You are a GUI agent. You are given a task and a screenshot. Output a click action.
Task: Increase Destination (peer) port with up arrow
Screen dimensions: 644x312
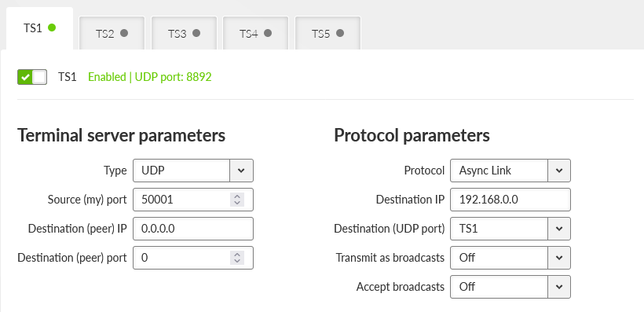pos(237,254)
